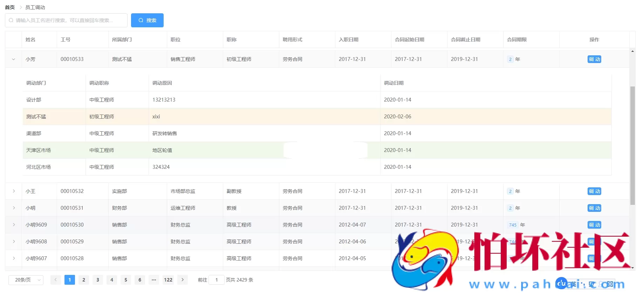This screenshot has width=644, height=298.
Task: Go to previous page arrow
Action: [55, 280]
